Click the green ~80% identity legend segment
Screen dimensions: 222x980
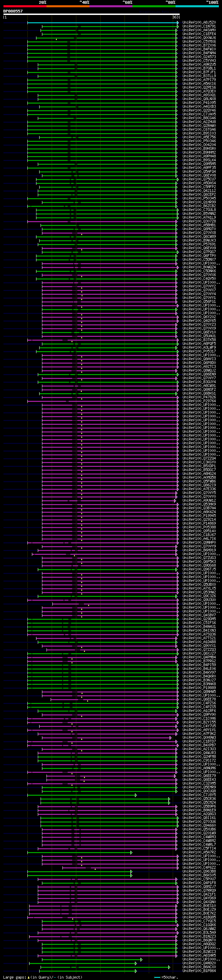(x=154, y=6)
